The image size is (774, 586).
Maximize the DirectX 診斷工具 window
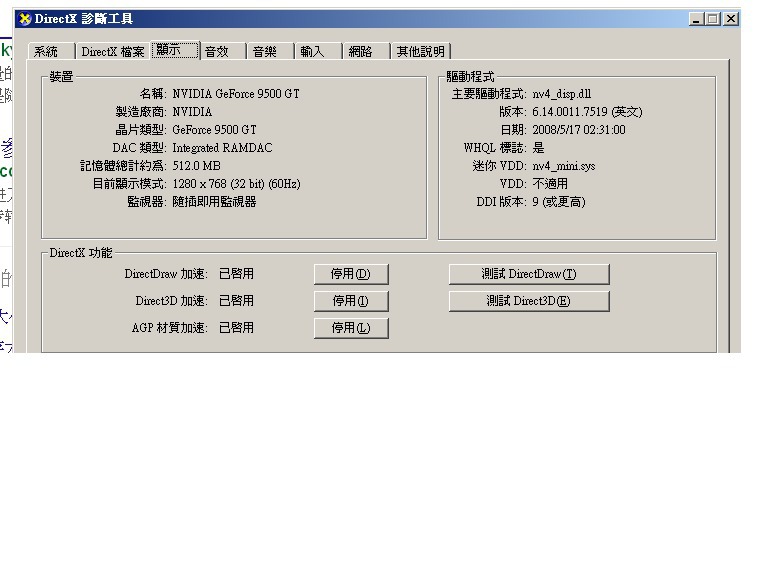[x=713, y=19]
